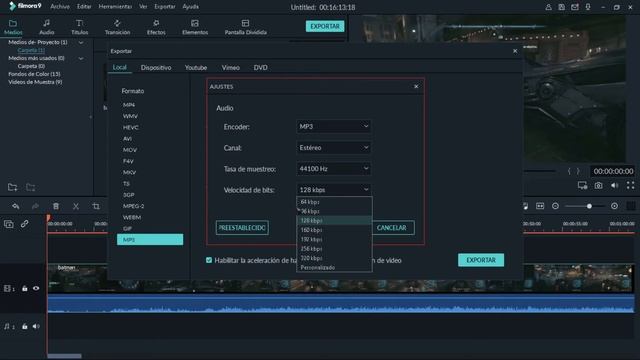Click the user account icon in title bar
The image size is (640, 360).
coord(548,7)
